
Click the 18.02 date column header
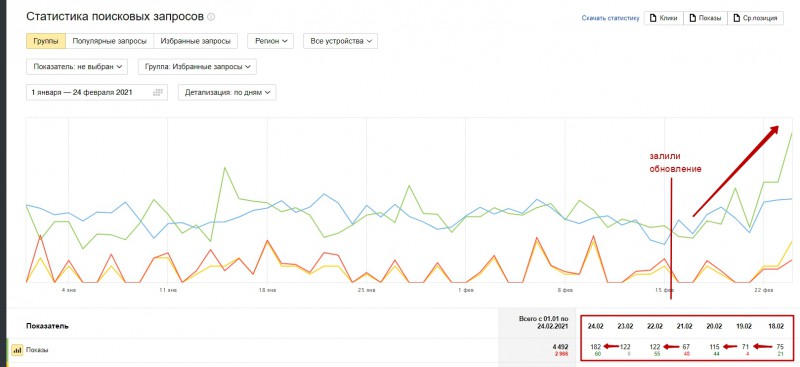(776, 326)
